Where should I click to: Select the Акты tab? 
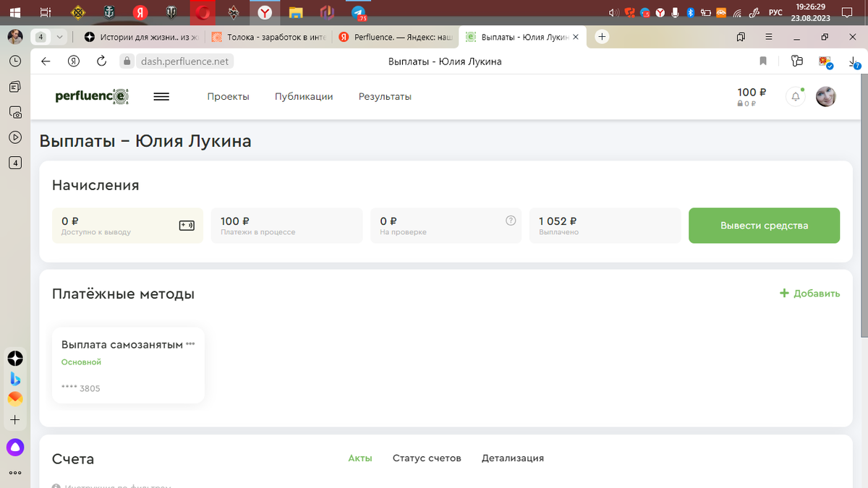pos(360,458)
